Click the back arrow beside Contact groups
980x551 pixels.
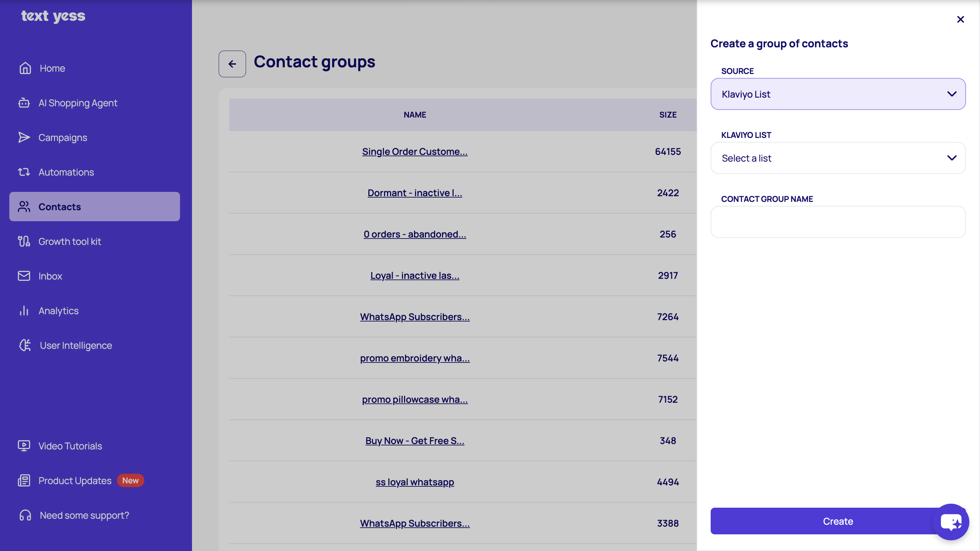coord(232,64)
